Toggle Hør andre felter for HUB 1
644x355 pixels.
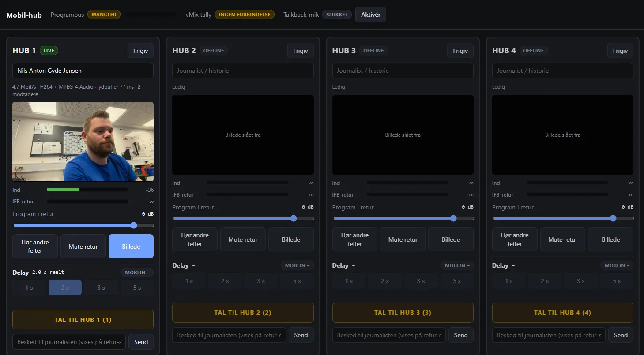click(35, 246)
